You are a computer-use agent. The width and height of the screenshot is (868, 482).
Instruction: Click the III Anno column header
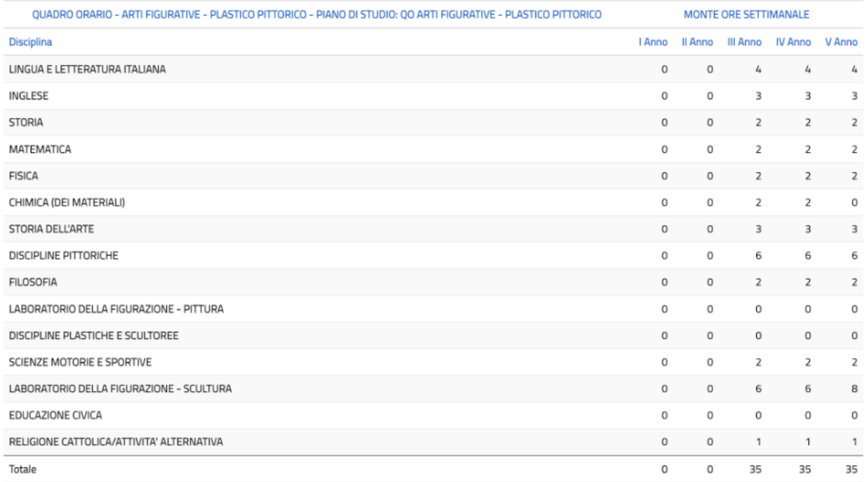(x=744, y=42)
